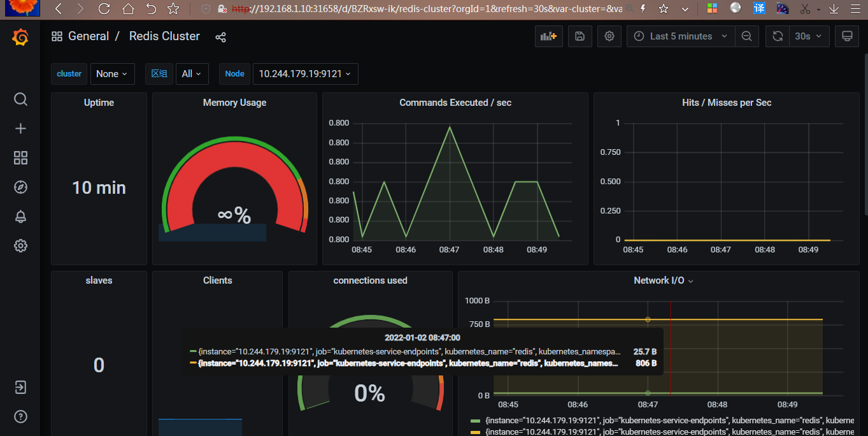Click the orange flower avatar thumbnail

[22, 8]
